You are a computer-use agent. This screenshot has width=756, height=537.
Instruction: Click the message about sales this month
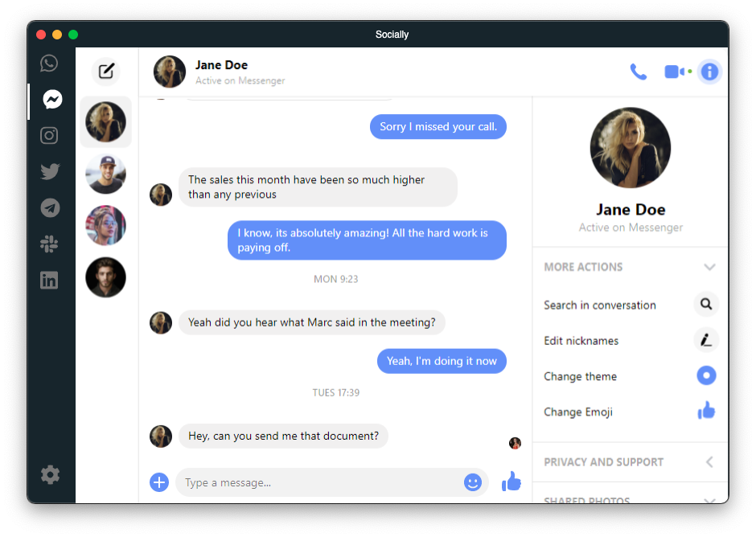[x=318, y=187]
